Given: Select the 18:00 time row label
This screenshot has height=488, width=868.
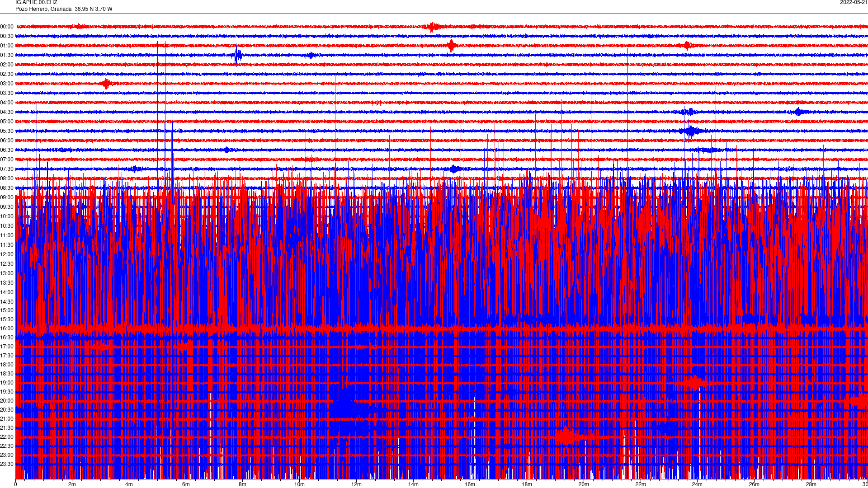Looking at the screenshot, I should 7,365.
